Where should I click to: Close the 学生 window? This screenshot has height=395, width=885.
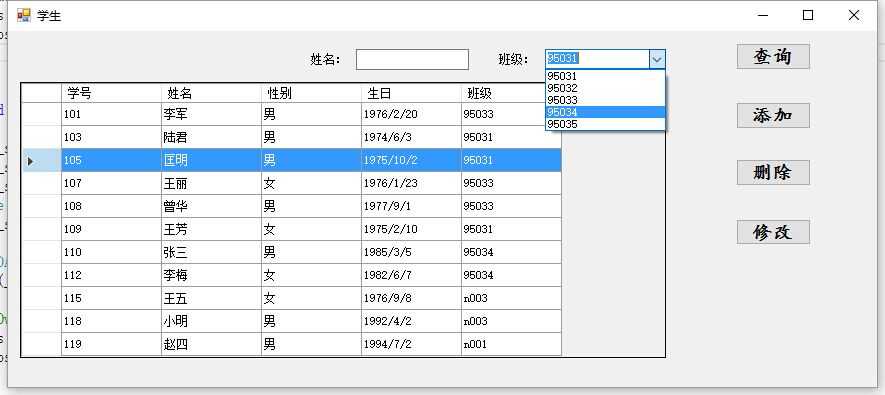pyautogui.click(x=854, y=15)
